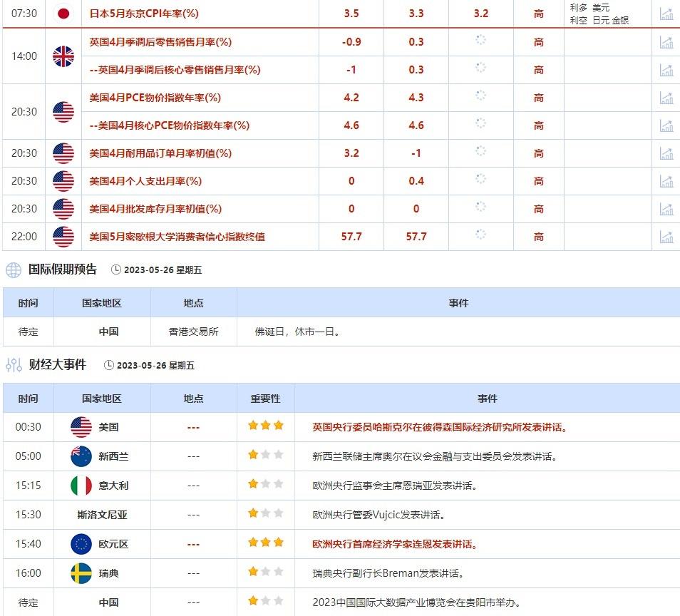This screenshot has height=616, width=680.
Task: Click chart icon for UK retail sales row
Action: coord(666,42)
